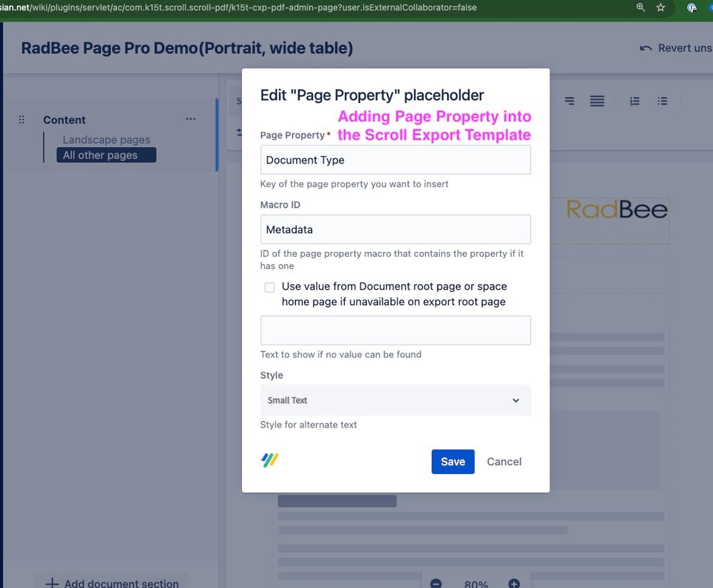Focus the Page Property field with Document Type
Image resolution: width=713 pixels, height=588 pixels.
395,160
